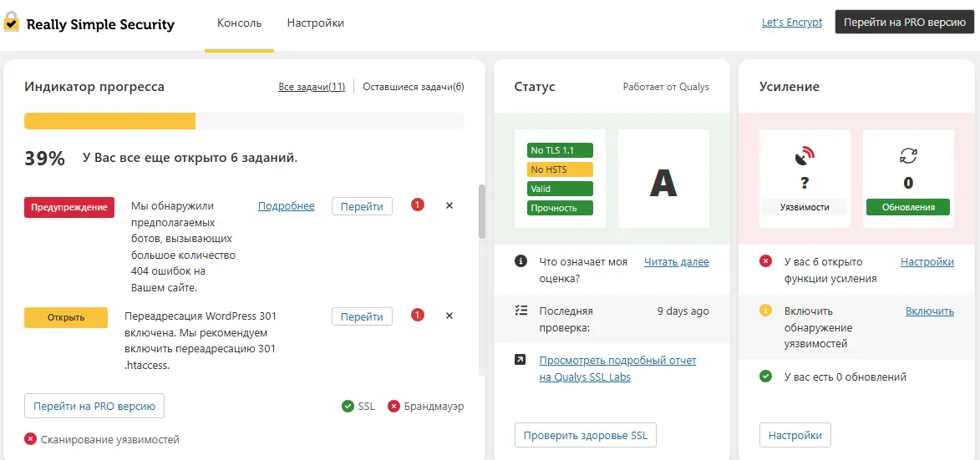Dismiss the bot warning with X icon
This screenshot has width=980, height=460.
pos(449,205)
